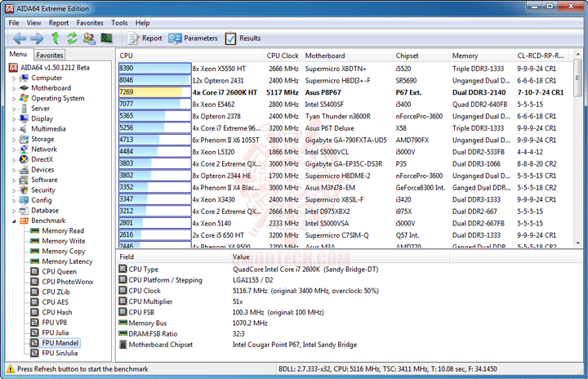Collapse the Benchmark tree node
This screenshot has width=588, height=379.
(x=14, y=221)
